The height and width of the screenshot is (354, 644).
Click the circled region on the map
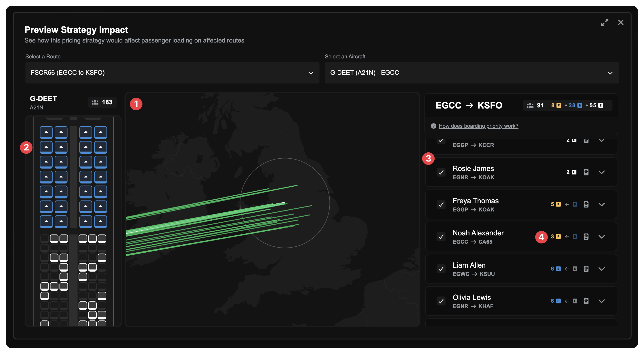[285, 203]
